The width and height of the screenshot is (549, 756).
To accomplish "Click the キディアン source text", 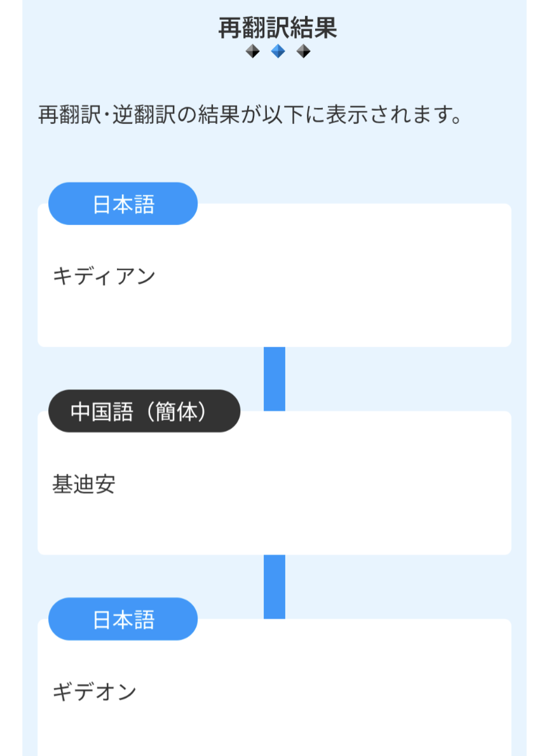I will pos(104,277).
